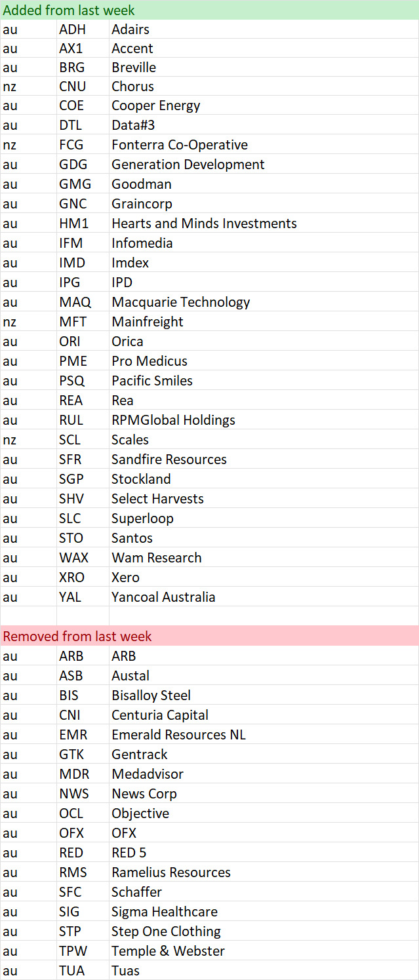
Task: Select the TUA ticker cell
Action: [x=83, y=971]
